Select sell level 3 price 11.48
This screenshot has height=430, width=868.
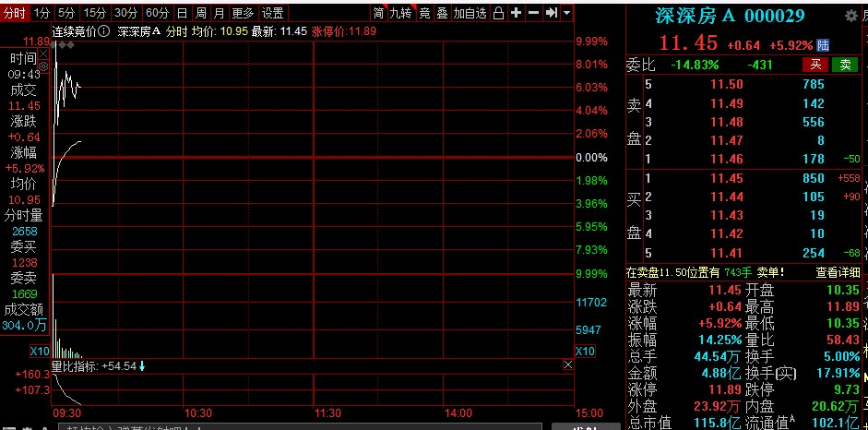coord(726,122)
